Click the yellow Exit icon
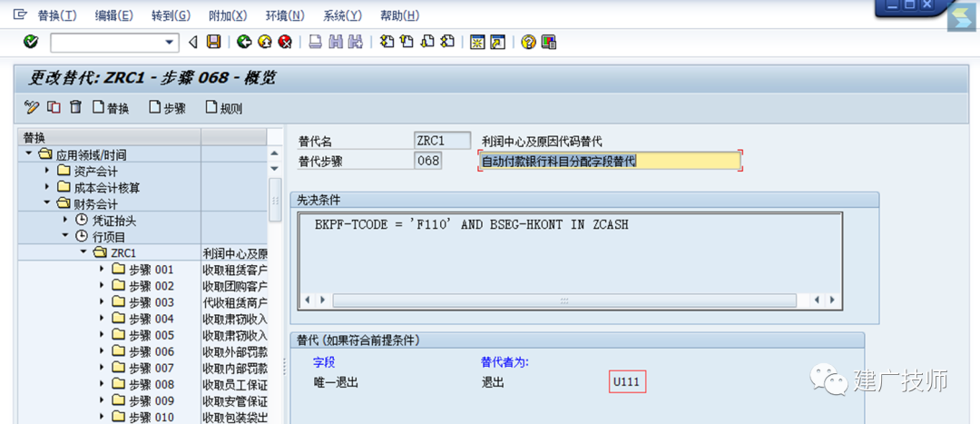 [x=265, y=42]
